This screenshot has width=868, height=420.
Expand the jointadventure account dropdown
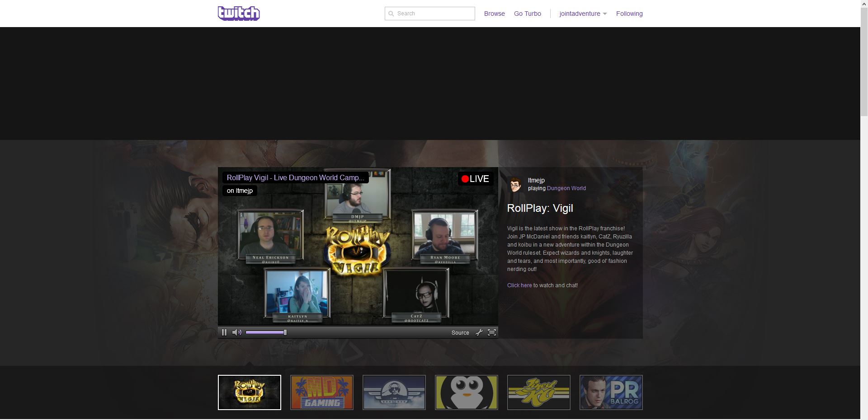(x=583, y=14)
